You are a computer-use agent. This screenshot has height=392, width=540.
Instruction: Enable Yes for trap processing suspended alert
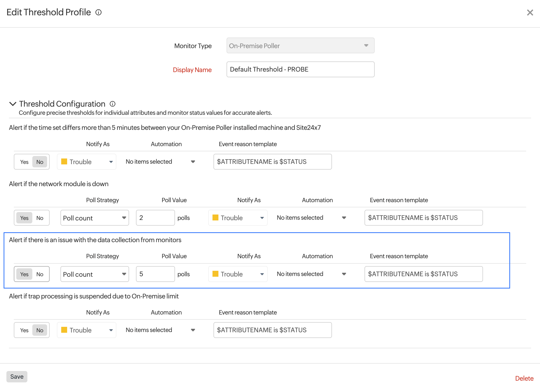[x=24, y=330]
